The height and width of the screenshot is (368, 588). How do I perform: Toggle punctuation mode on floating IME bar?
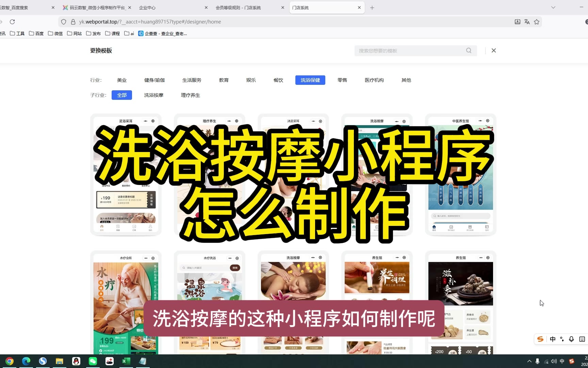point(562,339)
